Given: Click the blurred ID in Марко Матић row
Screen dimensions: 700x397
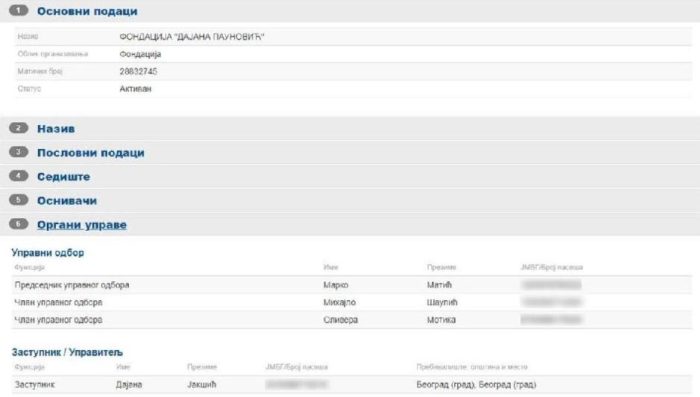Looking at the screenshot, I should tap(551, 285).
